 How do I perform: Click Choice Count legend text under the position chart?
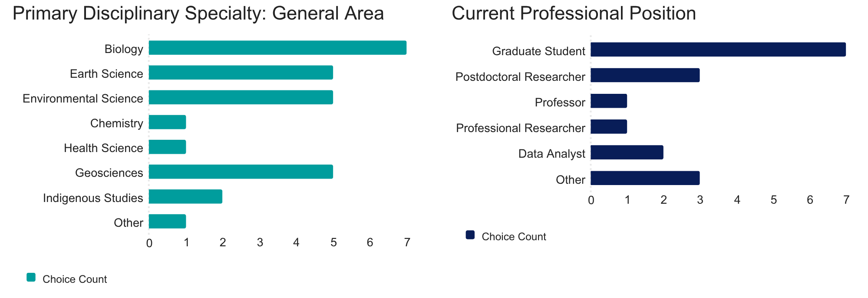[514, 237]
